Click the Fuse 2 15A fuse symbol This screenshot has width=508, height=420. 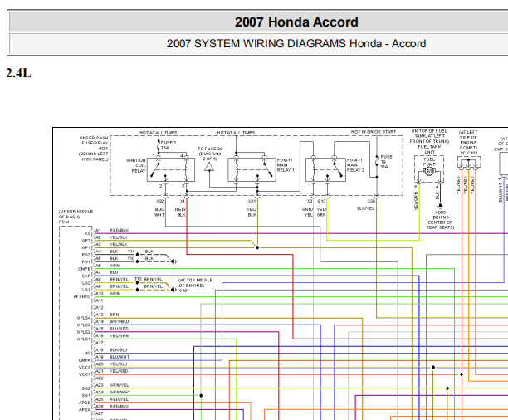pos(159,145)
